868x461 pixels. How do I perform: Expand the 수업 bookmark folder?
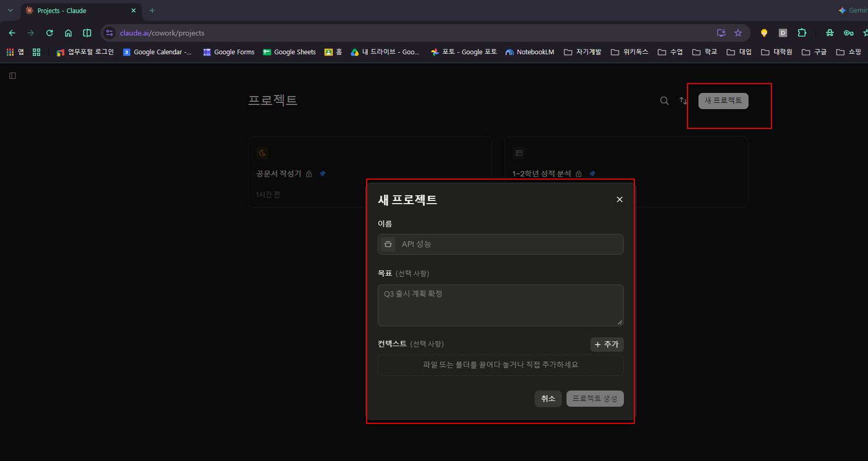click(x=670, y=52)
